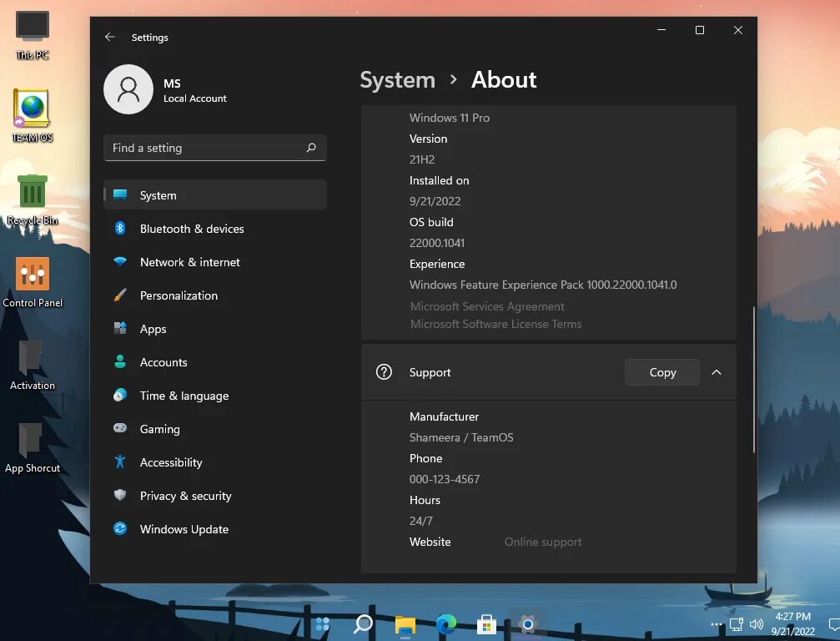Copy the Support information
Viewport: 840px width, 641px height.
click(x=662, y=372)
